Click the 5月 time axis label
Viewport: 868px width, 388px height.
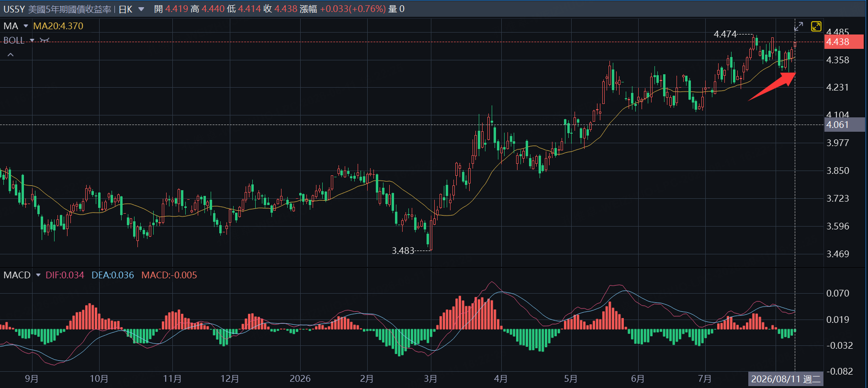571,379
